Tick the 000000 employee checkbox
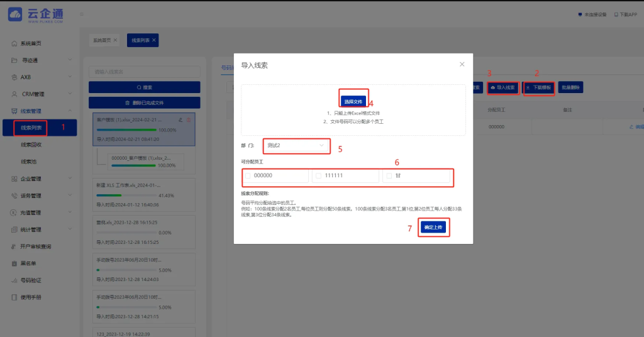644x337 pixels. [248, 175]
